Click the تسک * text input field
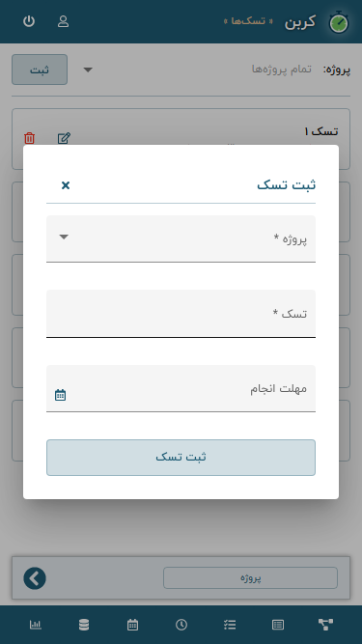Image resolution: width=362 pixels, height=644 pixels. click(181, 314)
